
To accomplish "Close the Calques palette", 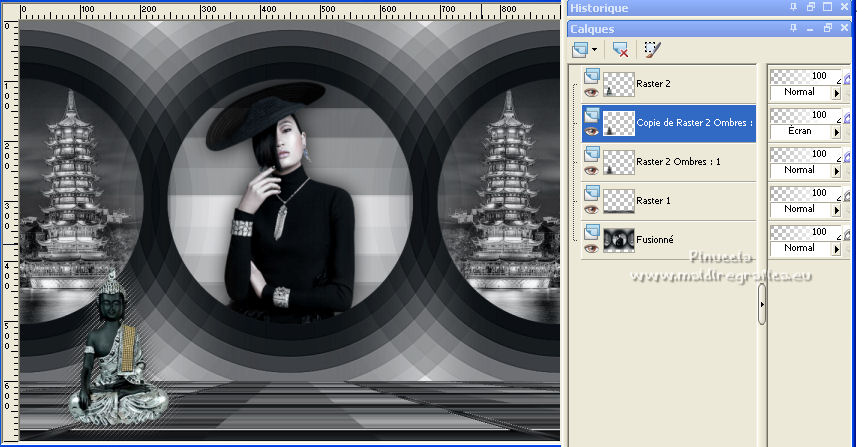I will pos(845,28).
